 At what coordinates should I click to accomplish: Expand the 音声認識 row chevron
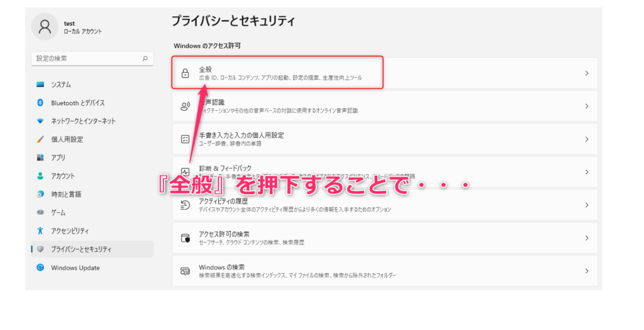pos(587,106)
